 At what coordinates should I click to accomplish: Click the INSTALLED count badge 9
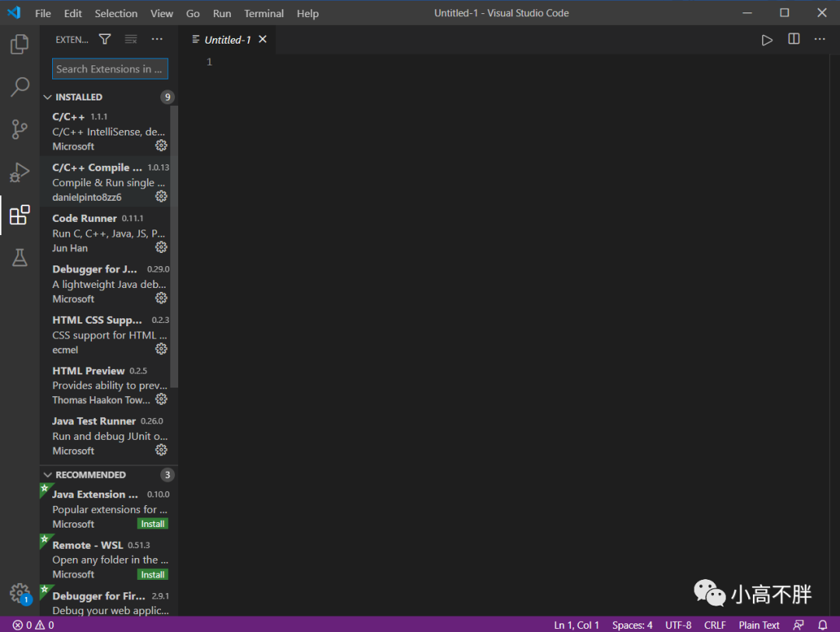168,97
